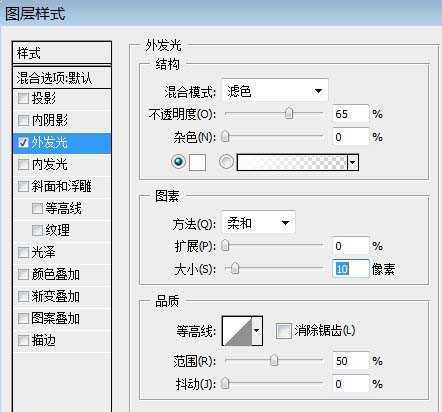The height and width of the screenshot is (412, 442).
Task: Enable the 投影 drop shadow checkbox
Action: (23, 98)
